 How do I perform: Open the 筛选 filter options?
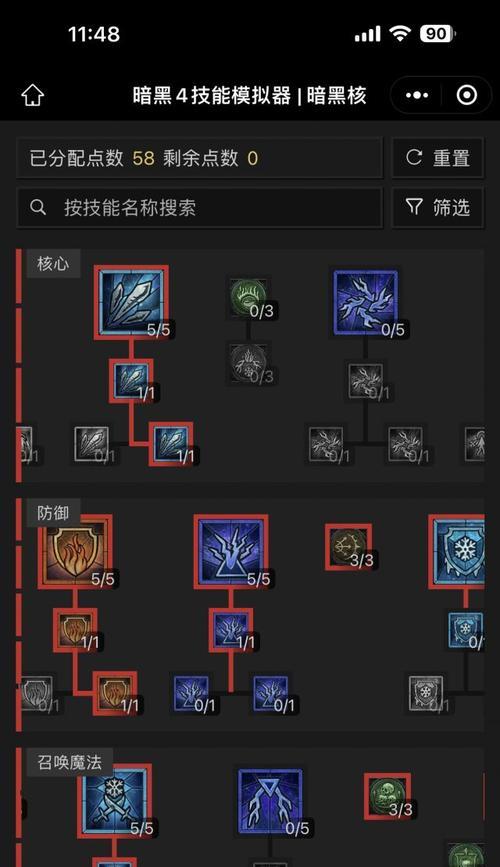tap(438, 207)
